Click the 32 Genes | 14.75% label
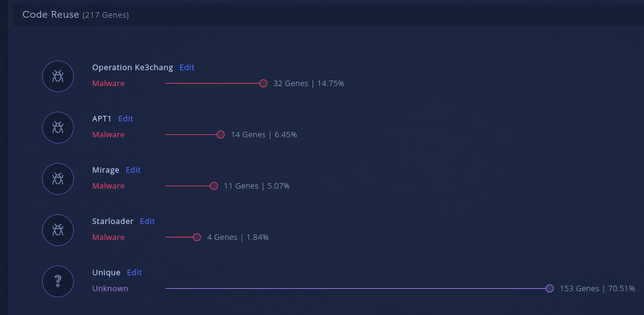The height and width of the screenshot is (315, 644). point(308,84)
